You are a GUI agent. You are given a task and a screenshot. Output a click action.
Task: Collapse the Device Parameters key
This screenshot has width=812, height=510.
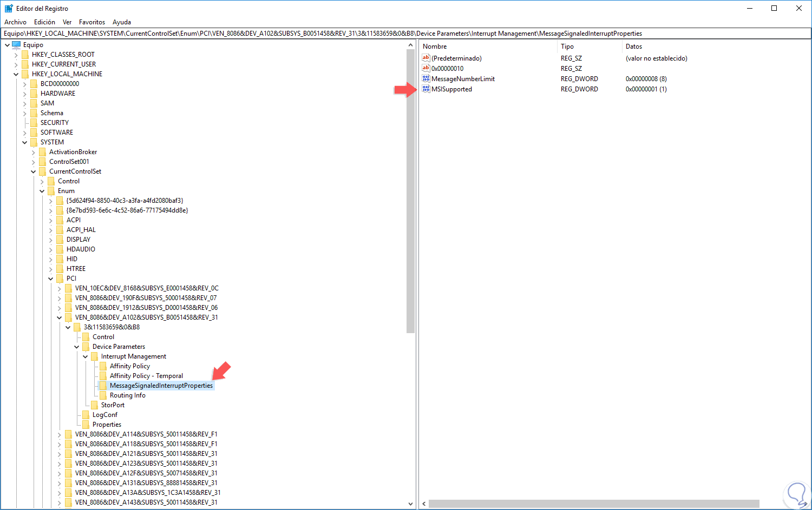point(76,347)
